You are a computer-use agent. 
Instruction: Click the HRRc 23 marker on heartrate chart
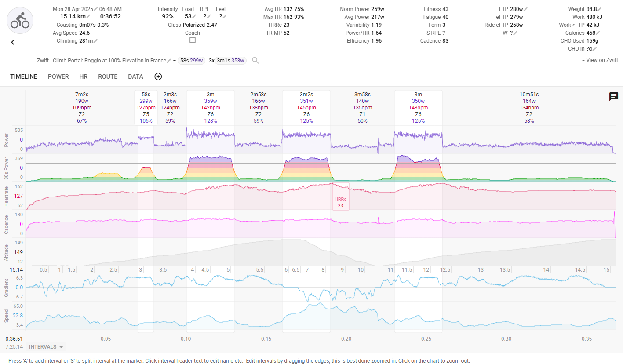coord(341,202)
